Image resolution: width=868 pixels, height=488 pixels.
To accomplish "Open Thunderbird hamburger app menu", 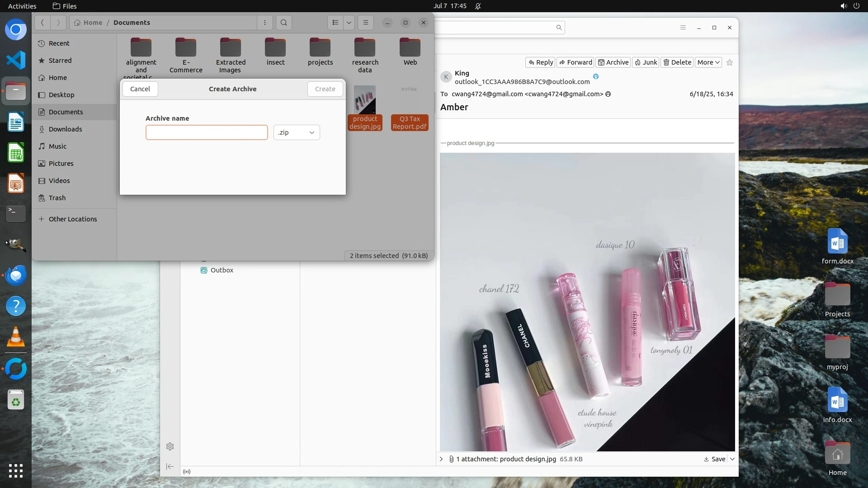I will (x=683, y=28).
